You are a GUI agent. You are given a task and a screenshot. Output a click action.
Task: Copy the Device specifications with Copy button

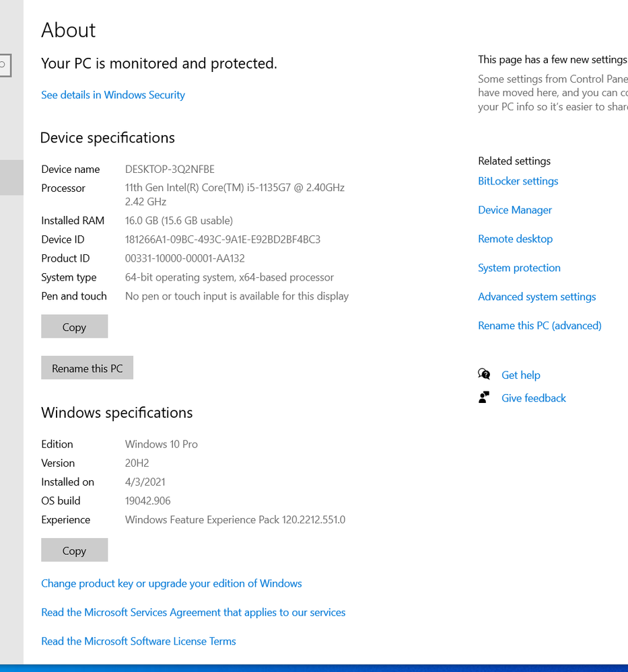(x=75, y=326)
